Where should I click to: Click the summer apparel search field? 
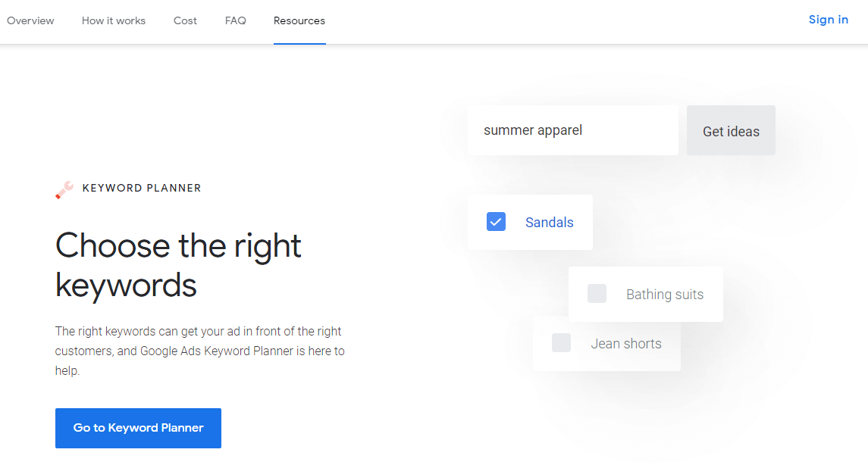(x=572, y=130)
